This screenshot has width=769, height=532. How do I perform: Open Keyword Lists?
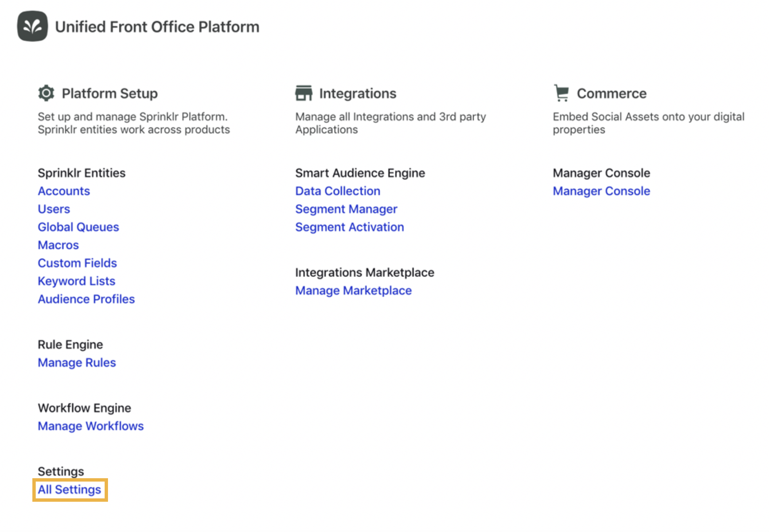[76, 281]
